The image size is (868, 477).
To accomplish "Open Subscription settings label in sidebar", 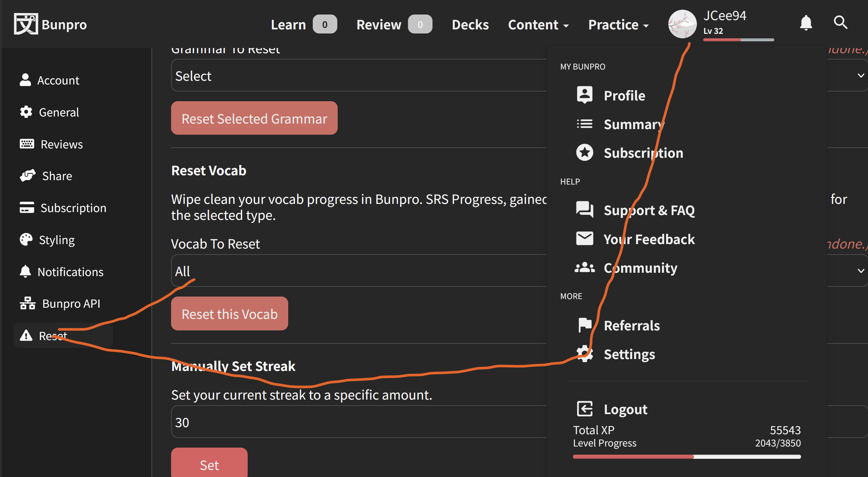I will [x=73, y=208].
